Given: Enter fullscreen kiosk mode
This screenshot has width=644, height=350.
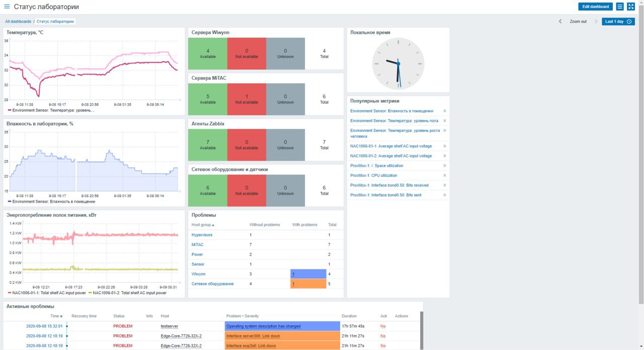Looking at the screenshot, I should (631, 7).
